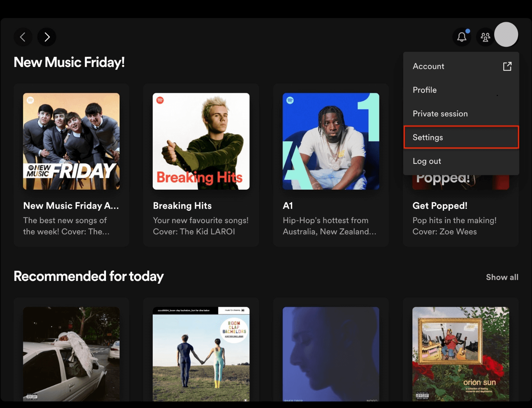Screen dimensions: 532x408
Task: Open the notifications bell
Action: point(462,37)
